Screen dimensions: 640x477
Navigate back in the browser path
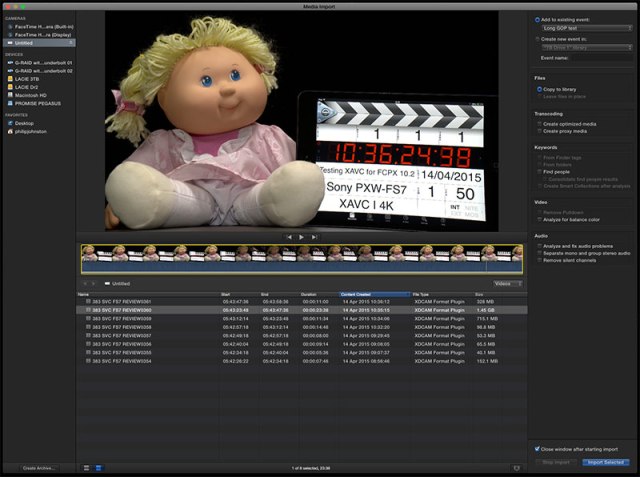[85, 284]
